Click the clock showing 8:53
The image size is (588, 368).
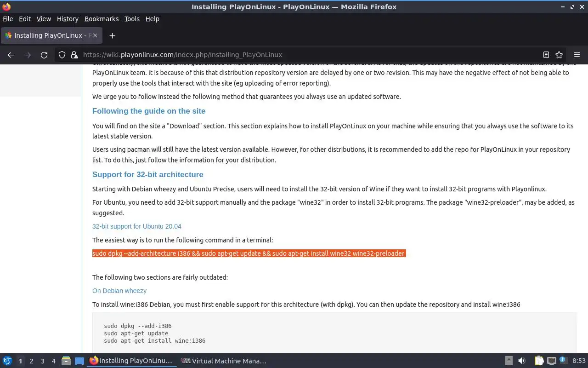coord(579,361)
